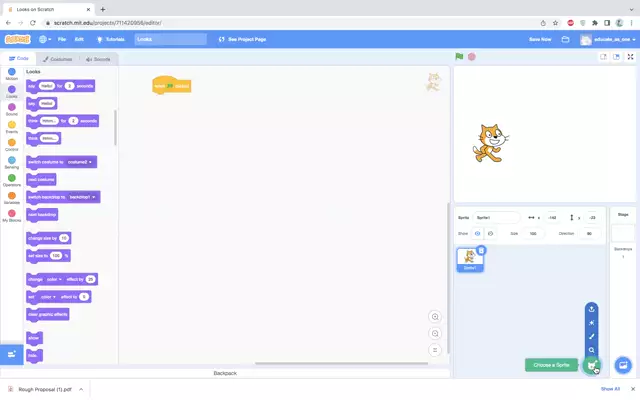Reload the page in Chrome
This screenshot has height=400, width=640.
[x=33, y=23]
